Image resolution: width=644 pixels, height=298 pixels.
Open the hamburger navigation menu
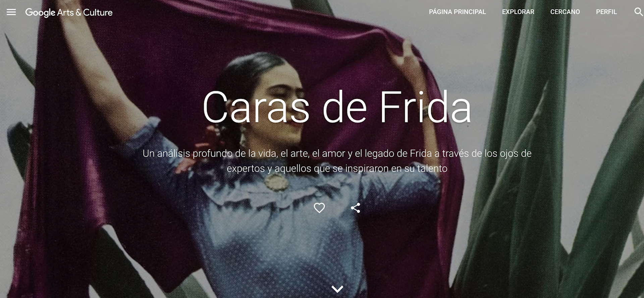11,12
